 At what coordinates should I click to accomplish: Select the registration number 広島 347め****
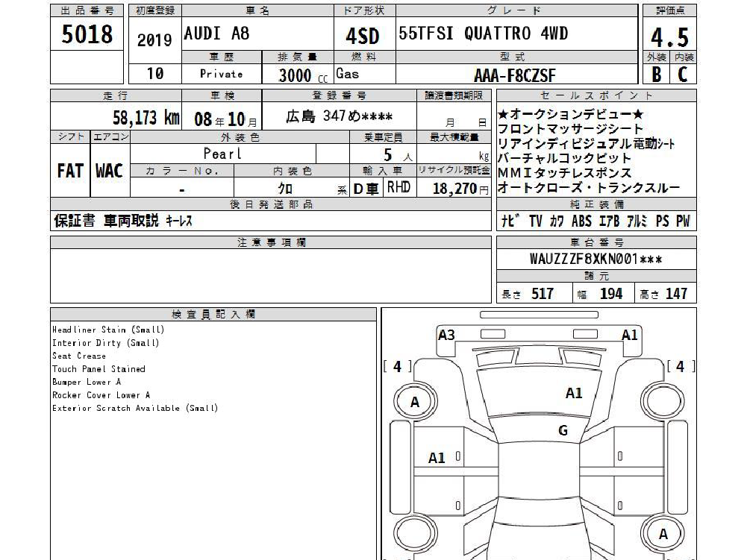(340, 116)
